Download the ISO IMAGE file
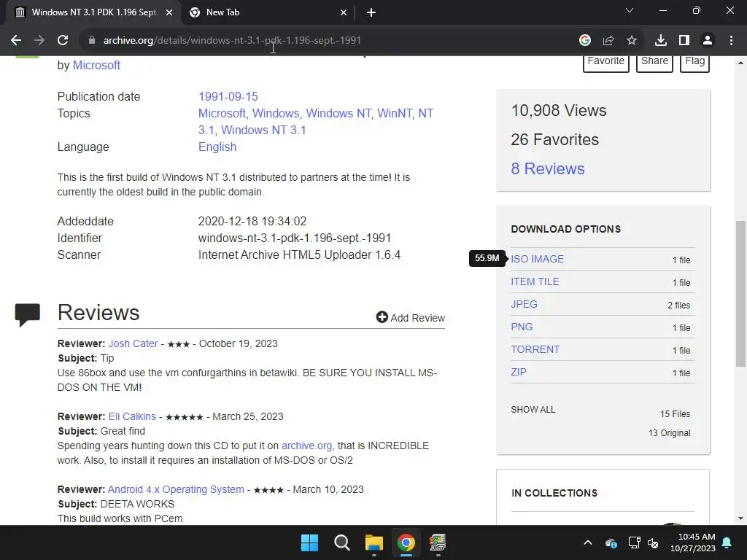747x560 pixels. [538, 259]
